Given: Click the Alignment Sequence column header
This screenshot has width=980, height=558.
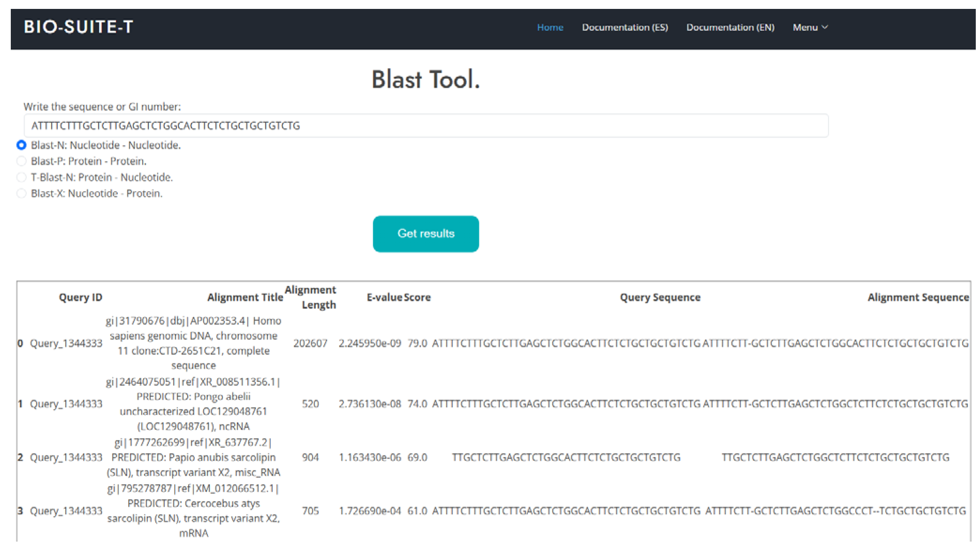Looking at the screenshot, I should pyautogui.click(x=918, y=297).
